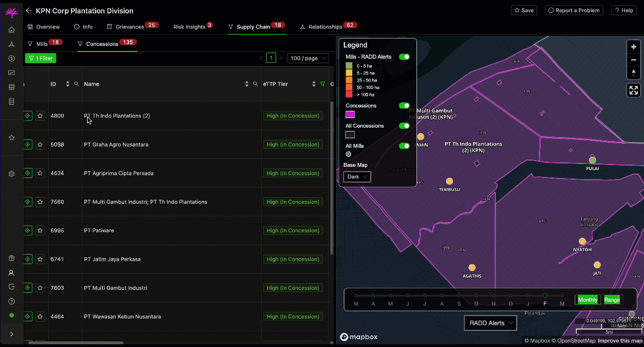Open the Info tab
Screen dimensions: 644x347
coord(83,27)
